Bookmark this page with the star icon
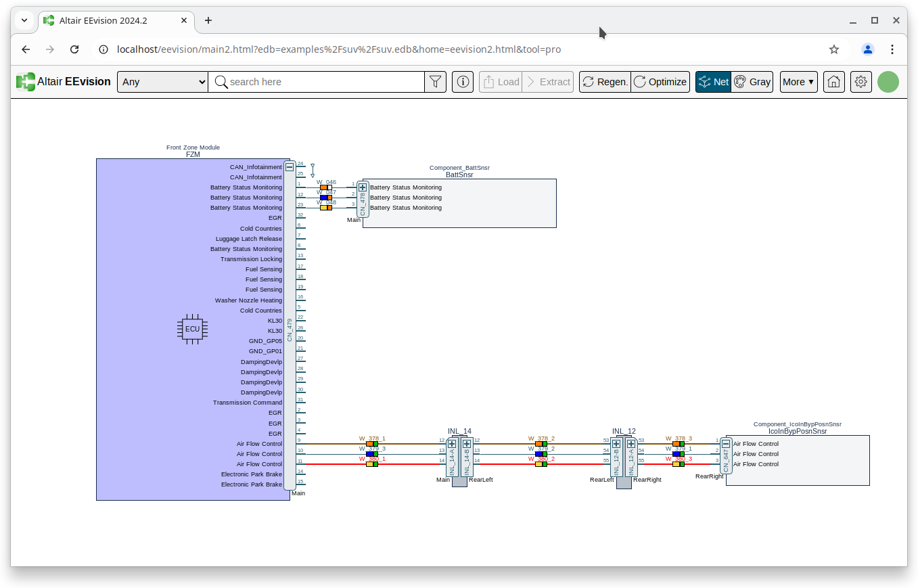The width and height of the screenshot is (918, 588). pyautogui.click(x=833, y=49)
